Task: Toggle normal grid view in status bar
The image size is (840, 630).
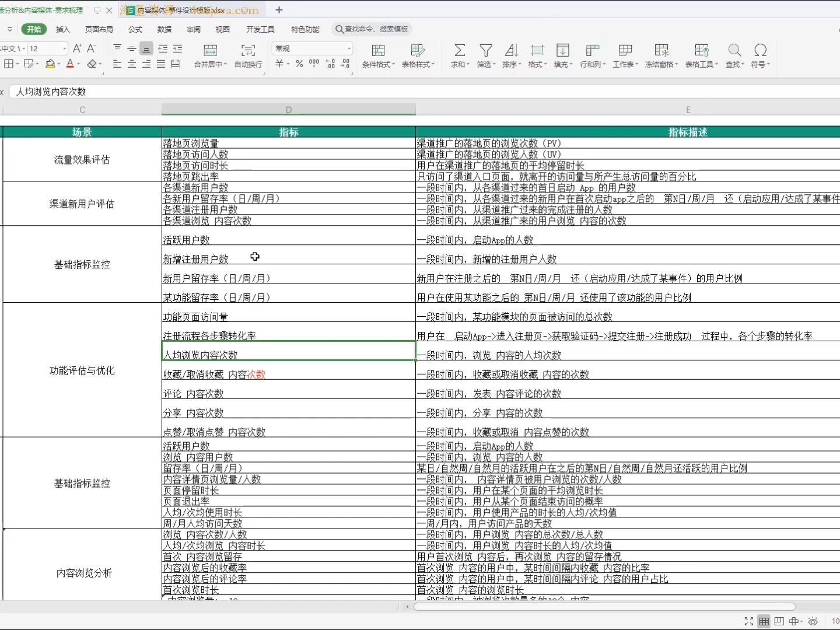Action: pos(764,622)
